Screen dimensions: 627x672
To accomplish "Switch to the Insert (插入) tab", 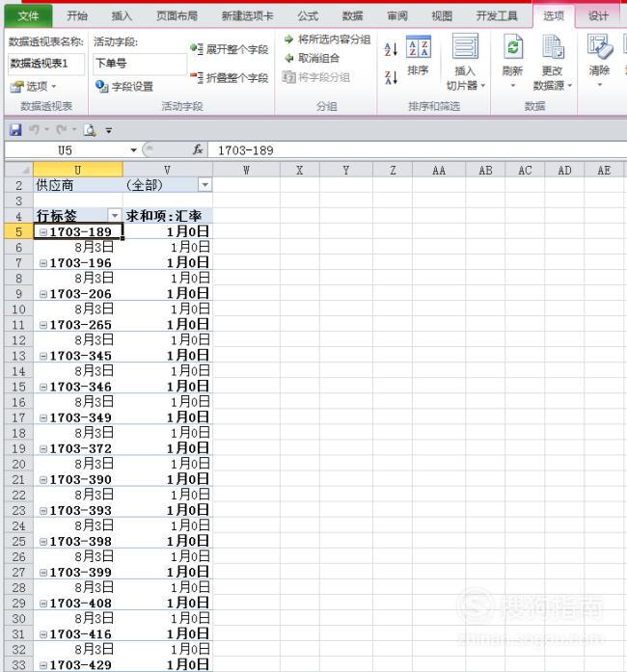I will pos(122,16).
